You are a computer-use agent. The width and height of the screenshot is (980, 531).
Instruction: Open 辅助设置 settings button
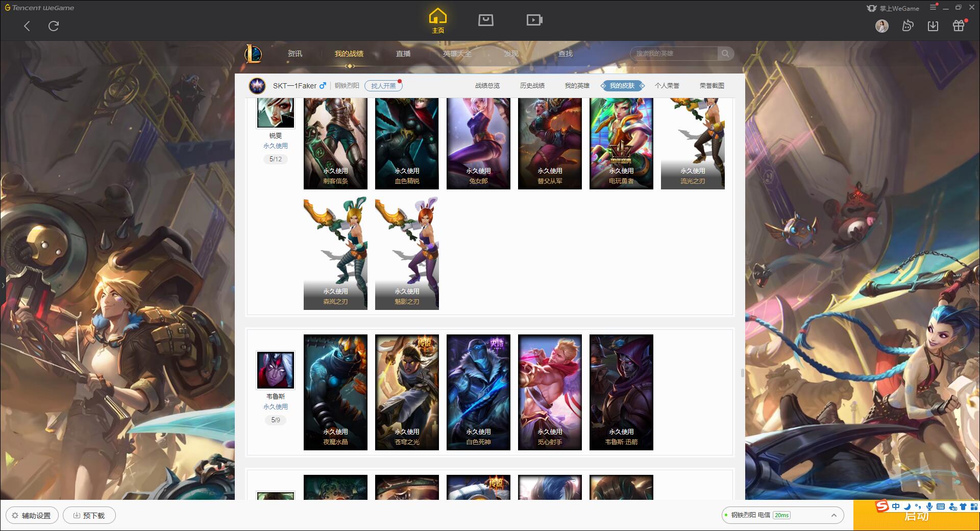(x=32, y=516)
